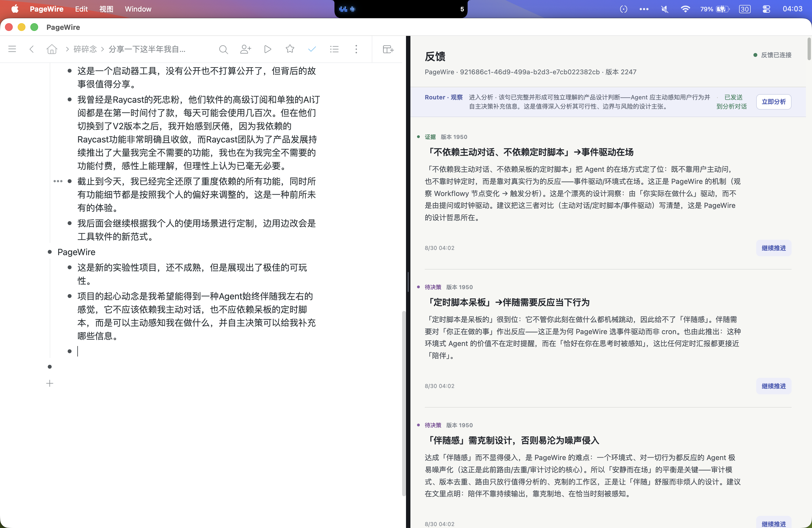The width and height of the screenshot is (812, 528).
Task: Click the Router · 观察 label
Action: 444,97
